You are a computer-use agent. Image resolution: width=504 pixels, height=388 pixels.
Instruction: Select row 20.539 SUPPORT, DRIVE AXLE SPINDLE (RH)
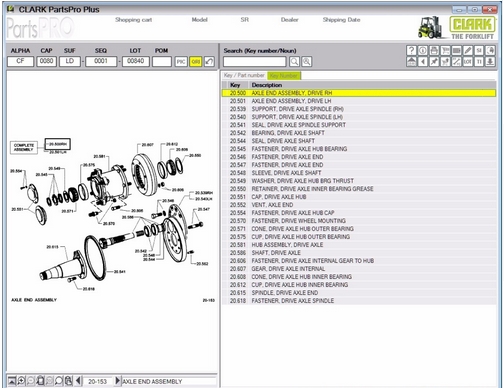359,109
